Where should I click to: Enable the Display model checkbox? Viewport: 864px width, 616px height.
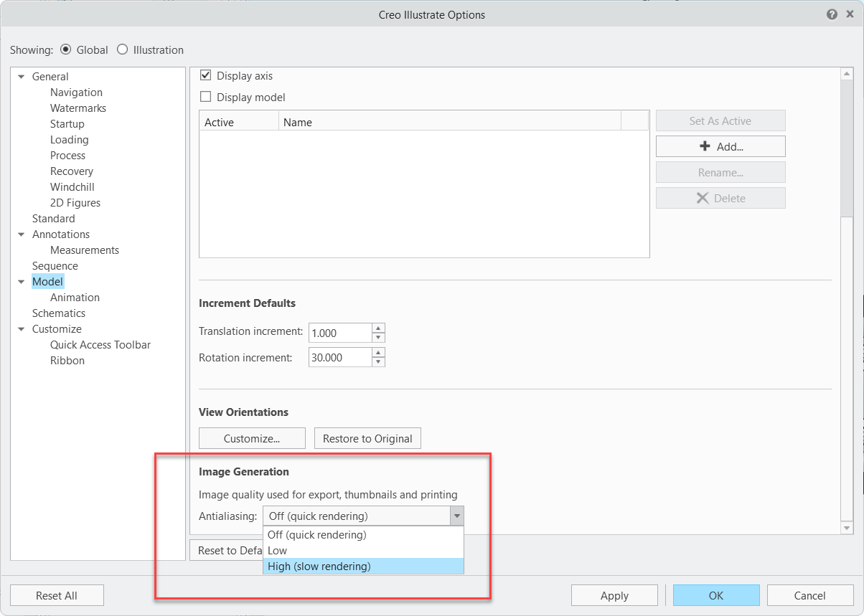206,97
